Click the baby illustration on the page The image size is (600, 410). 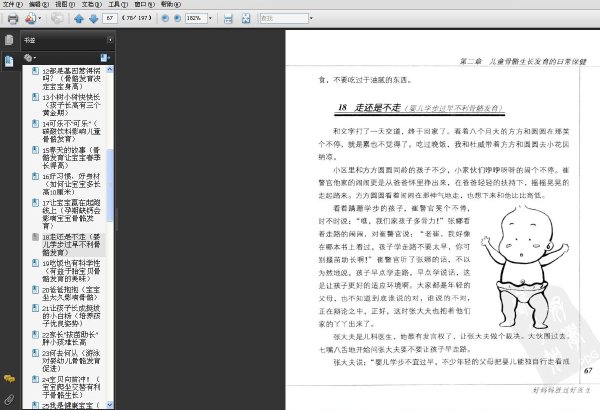click(x=525, y=267)
